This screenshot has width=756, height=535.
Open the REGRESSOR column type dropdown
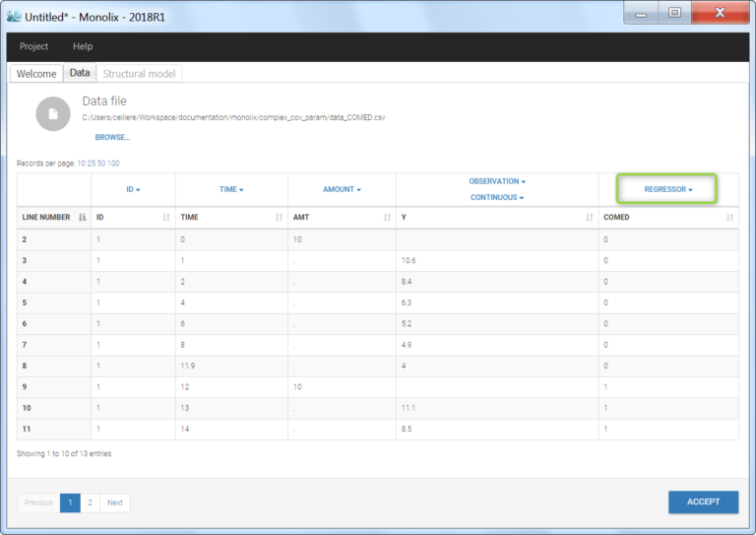click(x=668, y=189)
